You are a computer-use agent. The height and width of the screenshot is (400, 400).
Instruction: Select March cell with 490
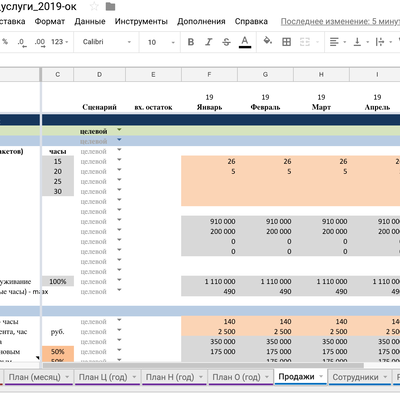(321, 292)
